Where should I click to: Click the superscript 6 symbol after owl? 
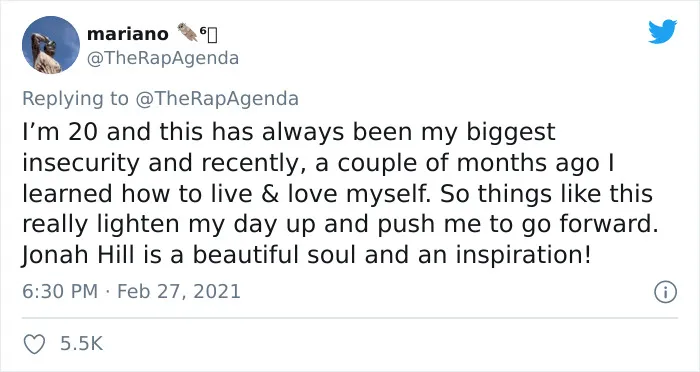tap(203, 31)
